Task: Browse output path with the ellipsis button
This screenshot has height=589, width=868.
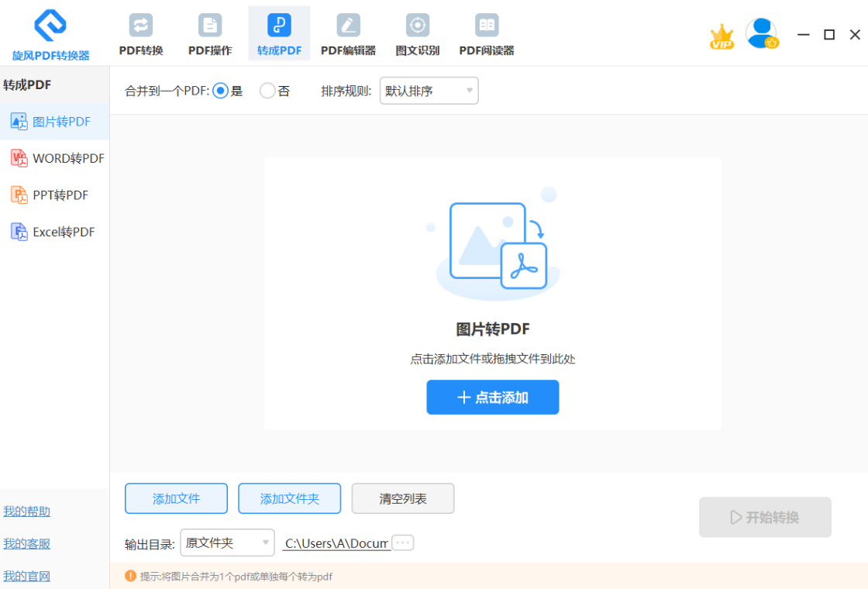Action: [403, 542]
